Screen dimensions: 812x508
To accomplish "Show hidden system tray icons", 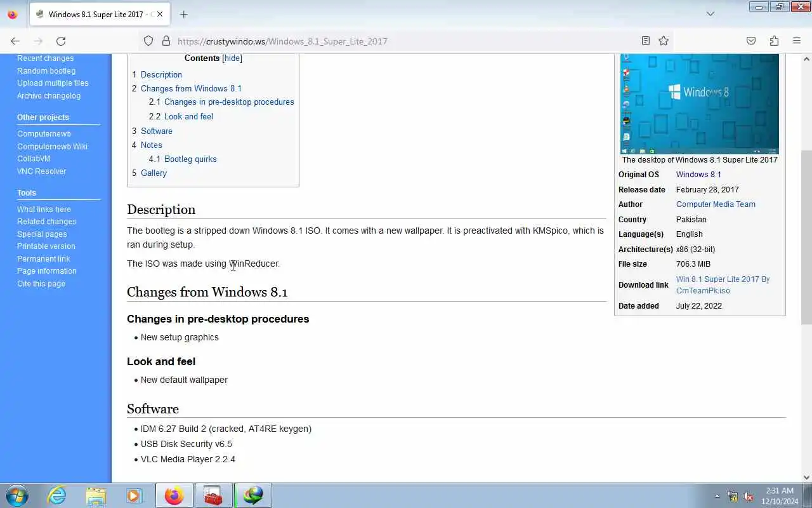I will [717, 496].
